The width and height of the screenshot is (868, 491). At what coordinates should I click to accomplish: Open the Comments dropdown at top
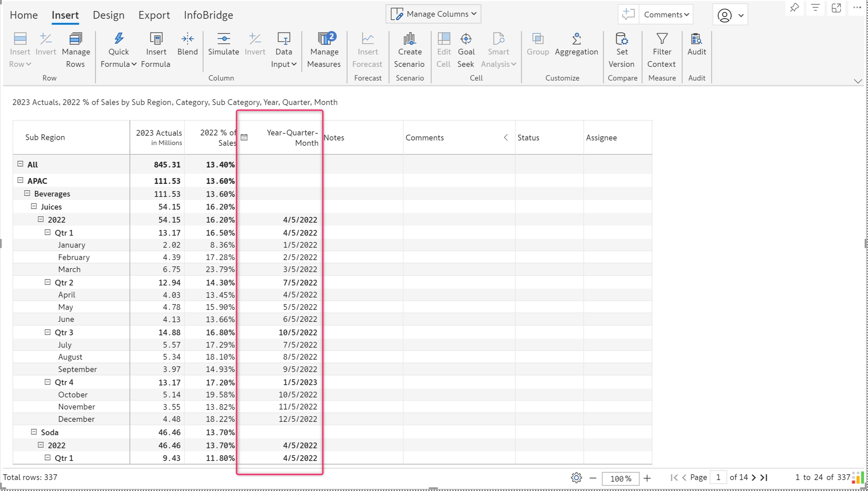666,15
